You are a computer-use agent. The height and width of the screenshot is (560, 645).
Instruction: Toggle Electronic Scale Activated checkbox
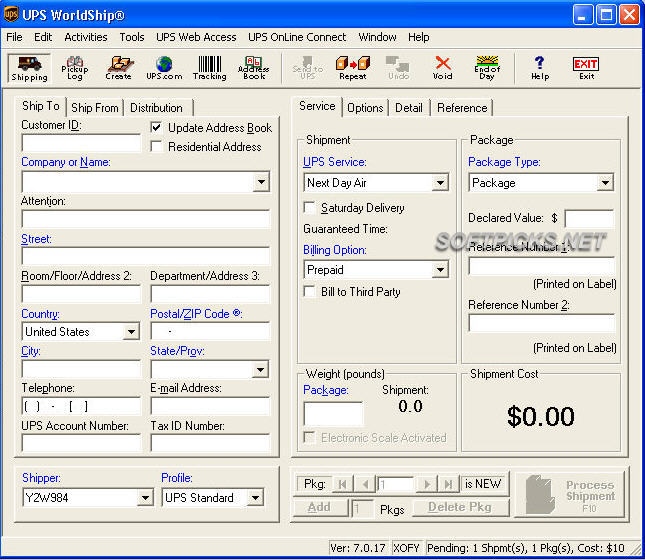[x=309, y=437]
